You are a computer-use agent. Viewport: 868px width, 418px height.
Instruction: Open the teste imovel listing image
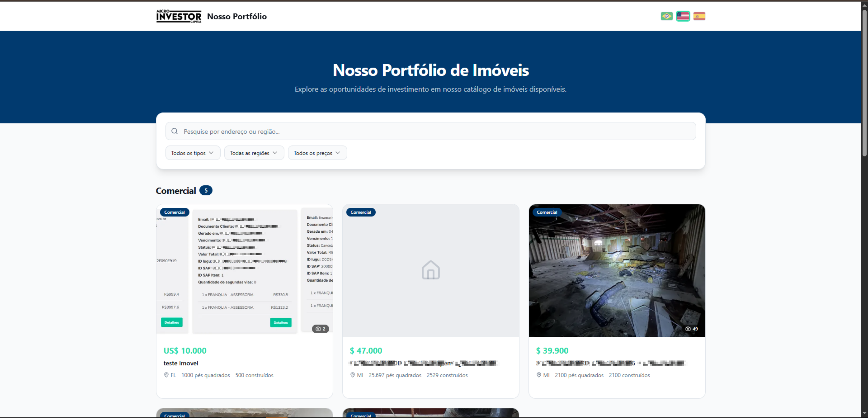click(x=244, y=270)
